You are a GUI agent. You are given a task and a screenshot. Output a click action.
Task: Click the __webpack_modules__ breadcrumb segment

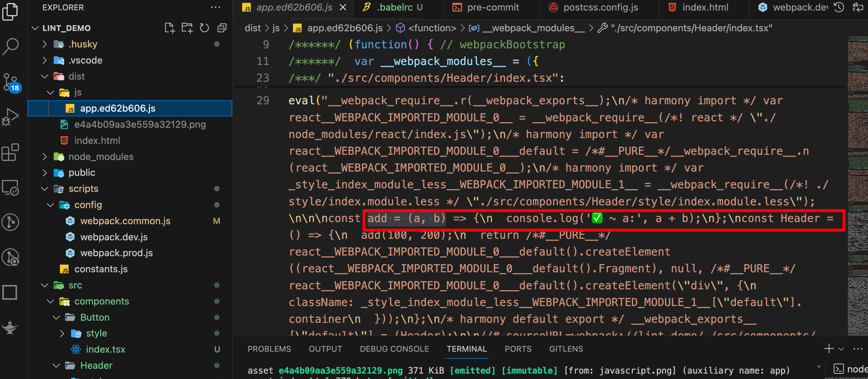tap(527, 28)
